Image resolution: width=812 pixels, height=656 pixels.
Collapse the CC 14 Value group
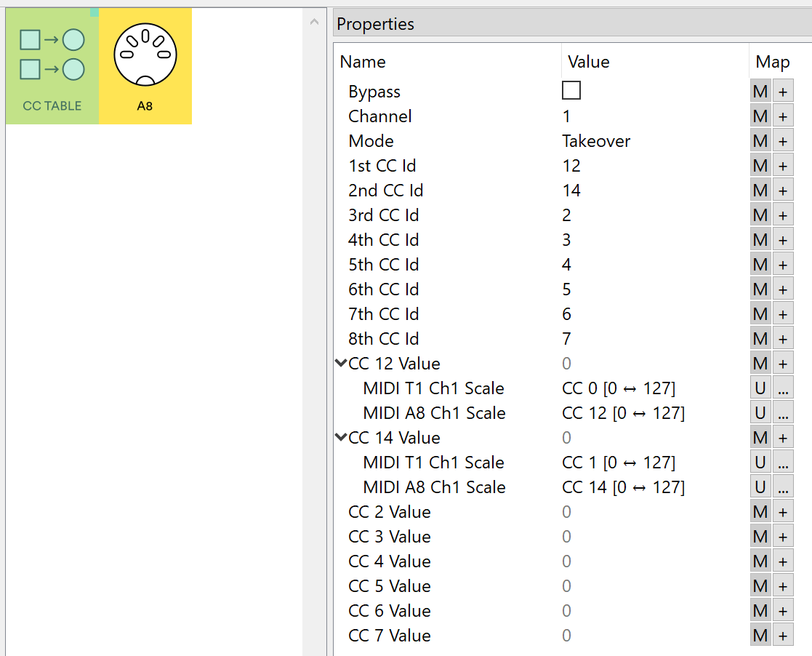click(x=340, y=437)
